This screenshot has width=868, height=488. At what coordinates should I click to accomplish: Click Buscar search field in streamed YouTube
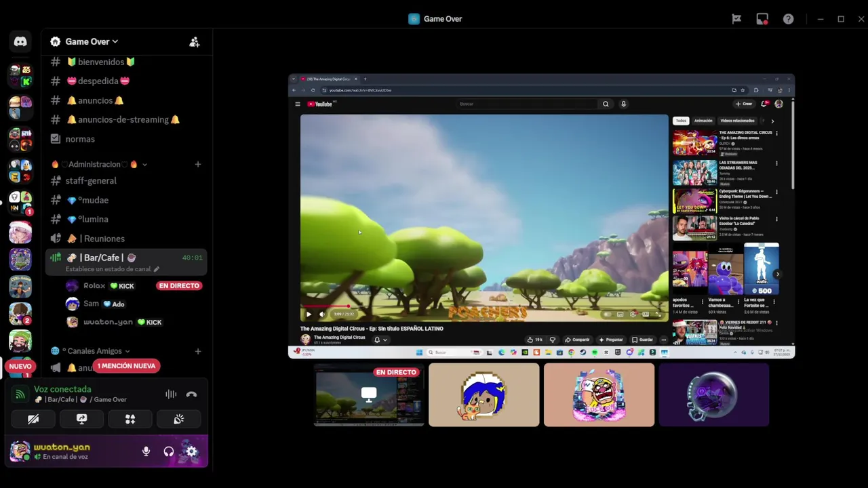pyautogui.click(x=528, y=104)
